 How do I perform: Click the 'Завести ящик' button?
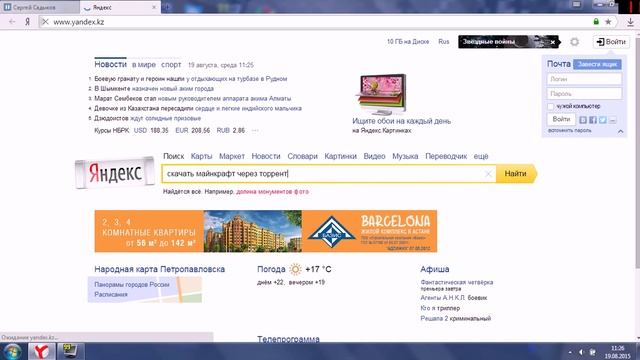[597, 64]
